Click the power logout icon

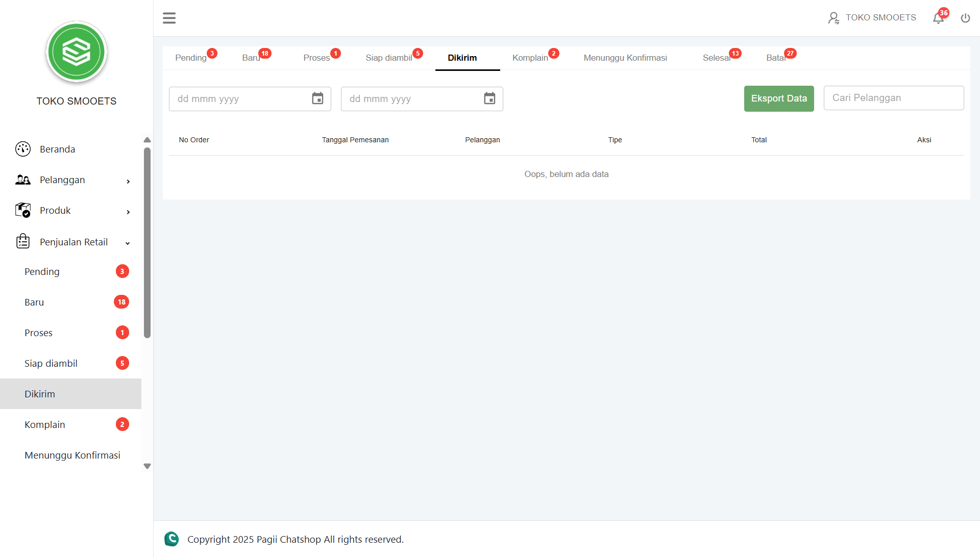(965, 18)
